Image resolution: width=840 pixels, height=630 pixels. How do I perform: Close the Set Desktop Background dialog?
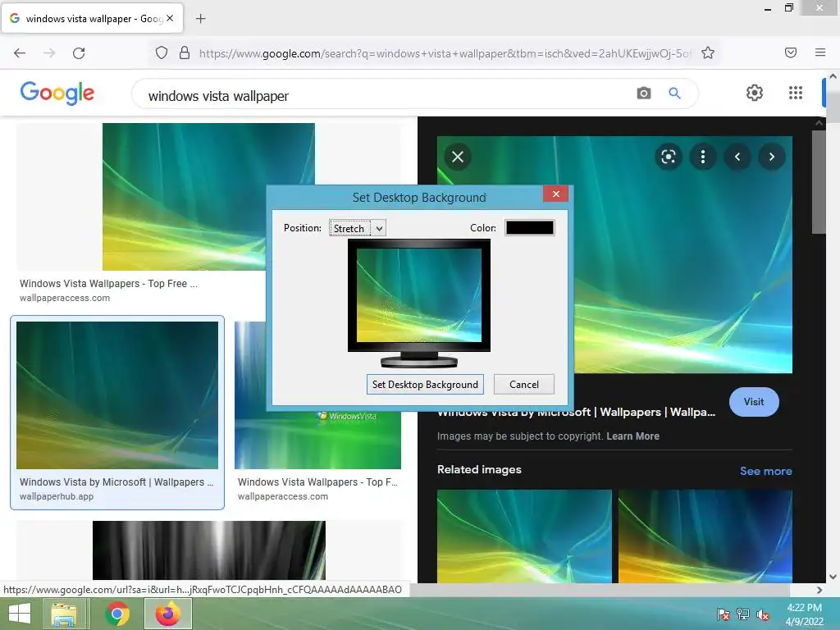[x=555, y=194]
